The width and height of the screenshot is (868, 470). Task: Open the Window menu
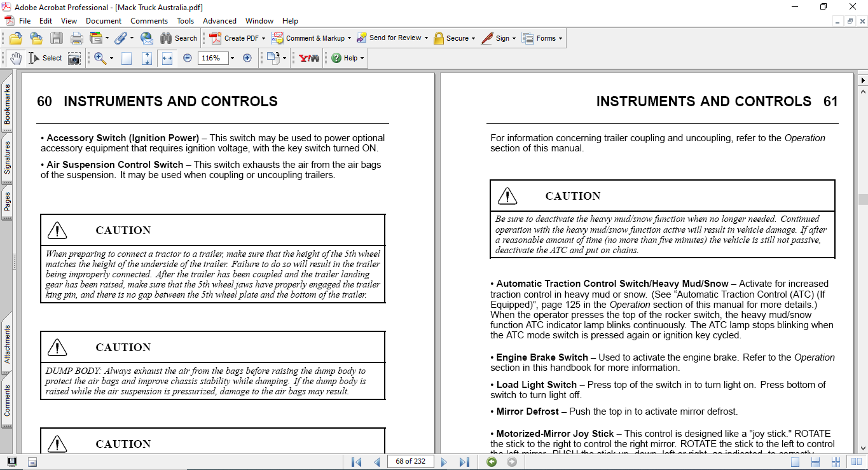coord(259,21)
